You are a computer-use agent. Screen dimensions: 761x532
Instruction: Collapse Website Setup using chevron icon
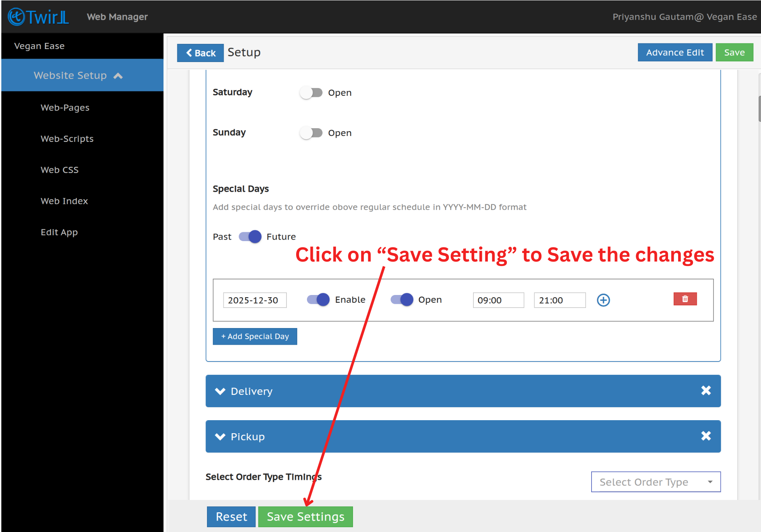pos(118,76)
